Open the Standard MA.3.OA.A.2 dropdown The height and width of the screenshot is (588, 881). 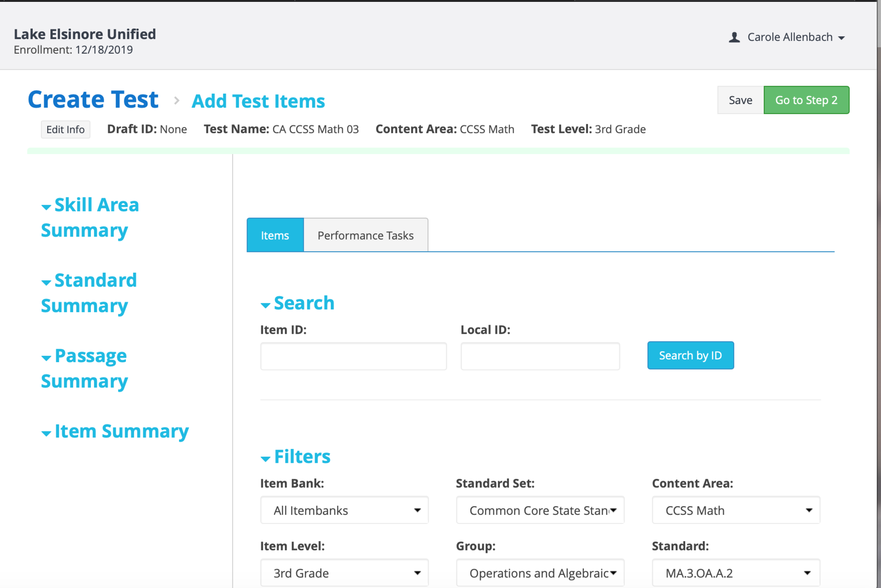[x=736, y=573]
